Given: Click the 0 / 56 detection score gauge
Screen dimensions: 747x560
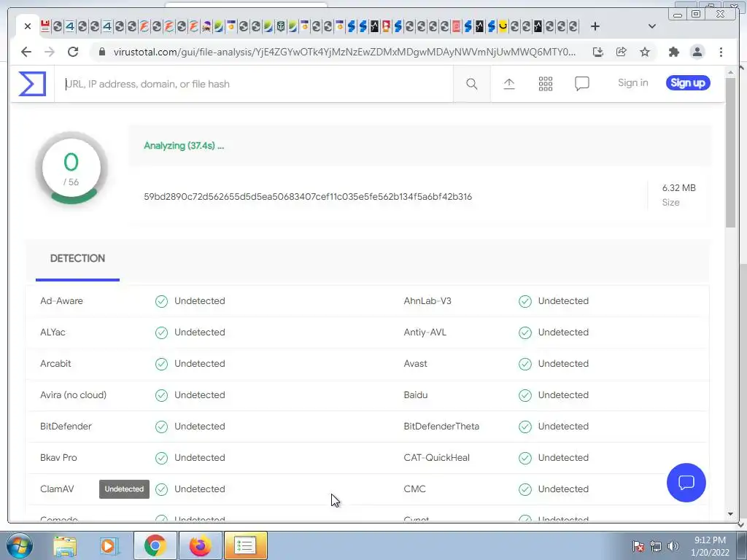Looking at the screenshot, I should click(71, 168).
